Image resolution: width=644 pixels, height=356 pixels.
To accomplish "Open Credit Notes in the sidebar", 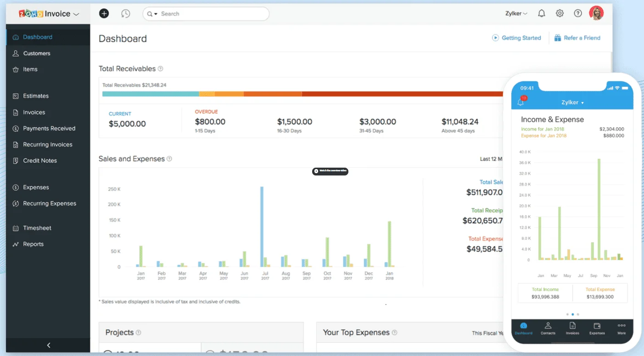I will click(x=48, y=161).
